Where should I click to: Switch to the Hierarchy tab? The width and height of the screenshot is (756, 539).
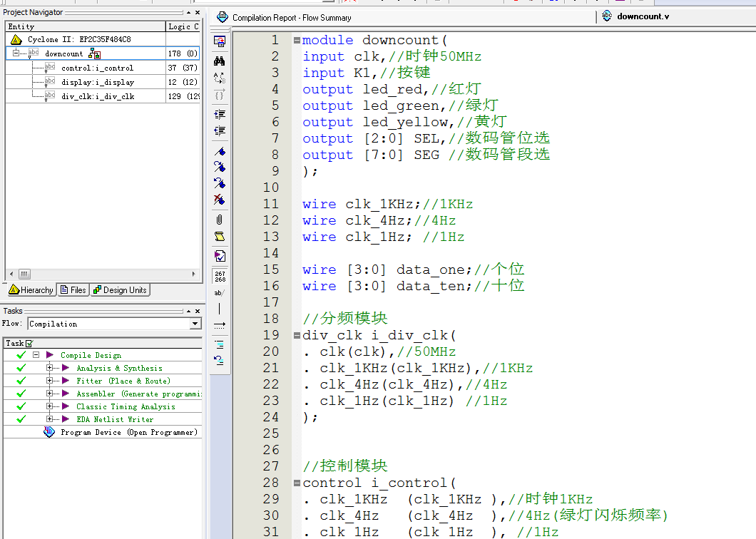point(31,289)
